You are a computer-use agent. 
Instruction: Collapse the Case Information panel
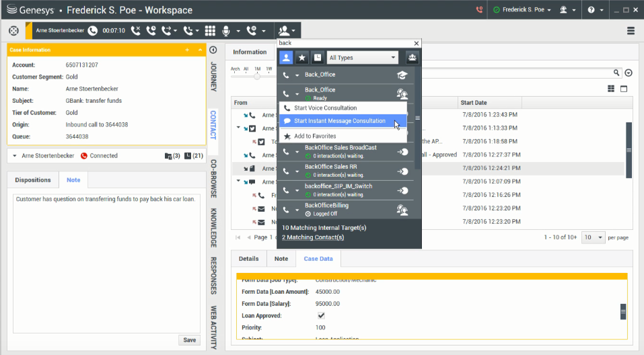click(x=200, y=50)
